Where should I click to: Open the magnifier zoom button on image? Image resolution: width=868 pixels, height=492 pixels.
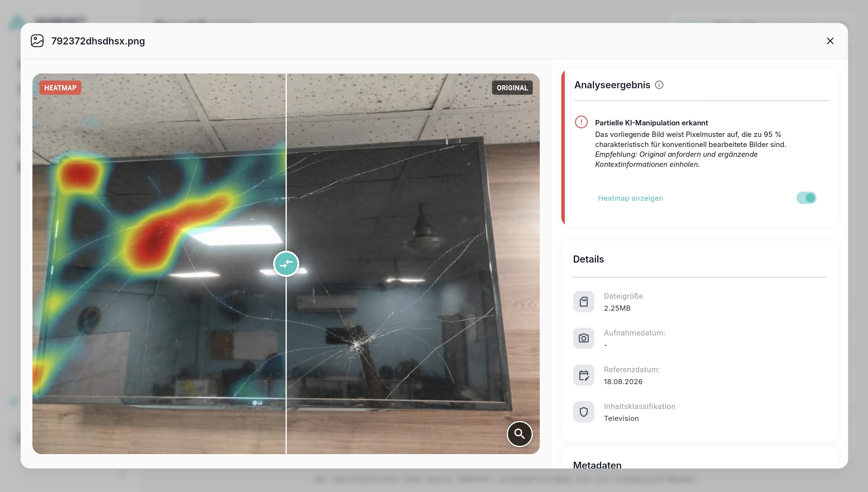click(519, 434)
